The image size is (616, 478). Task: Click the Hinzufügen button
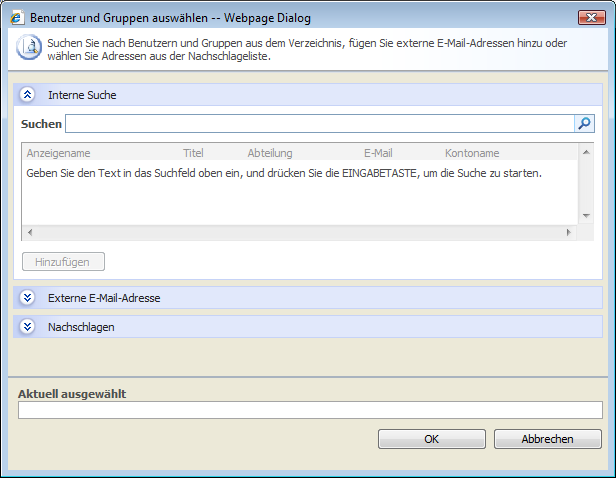63,262
